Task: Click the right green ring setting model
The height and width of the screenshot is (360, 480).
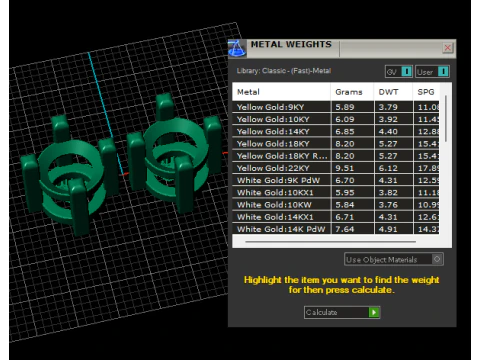Action: (x=173, y=153)
